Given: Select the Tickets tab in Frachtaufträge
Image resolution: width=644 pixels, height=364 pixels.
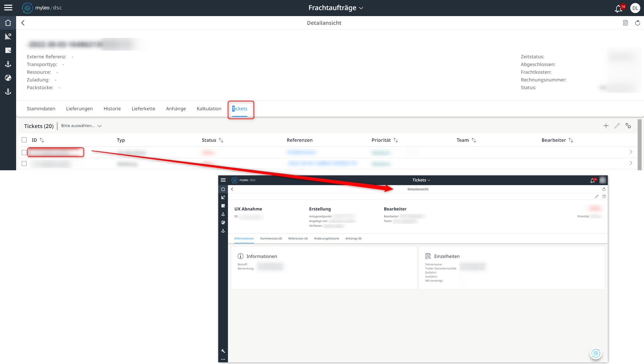Looking at the screenshot, I should pyautogui.click(x=240, y=109).
